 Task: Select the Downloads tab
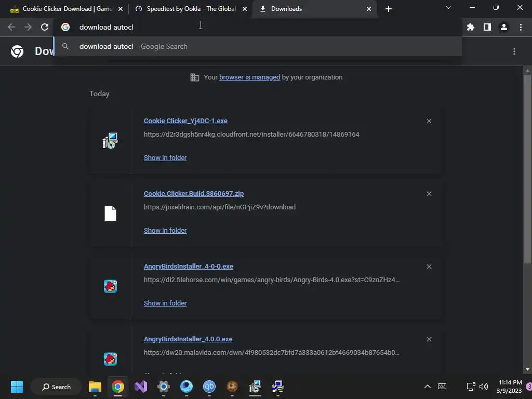click(314, 9)
